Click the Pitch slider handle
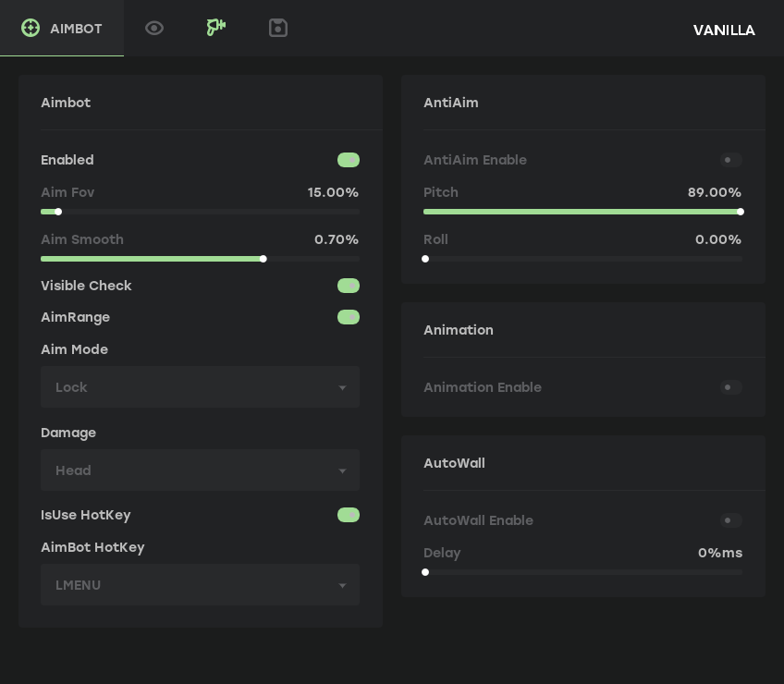The width and height of the screenshot is (784, 684). (741, 212)
